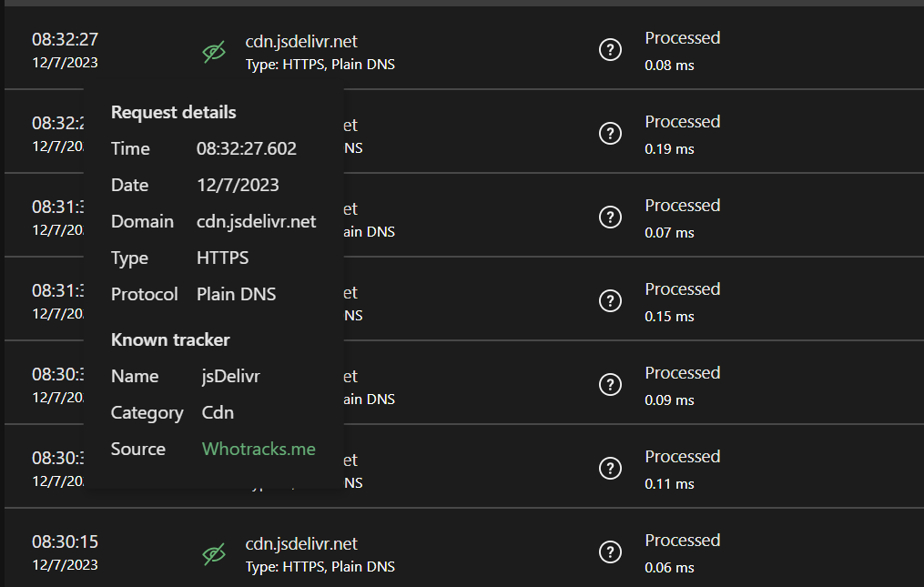Click the question-mark icon beside the 0.19 ms entry
This screenshot has height=587, width=924.
point(610,133)
